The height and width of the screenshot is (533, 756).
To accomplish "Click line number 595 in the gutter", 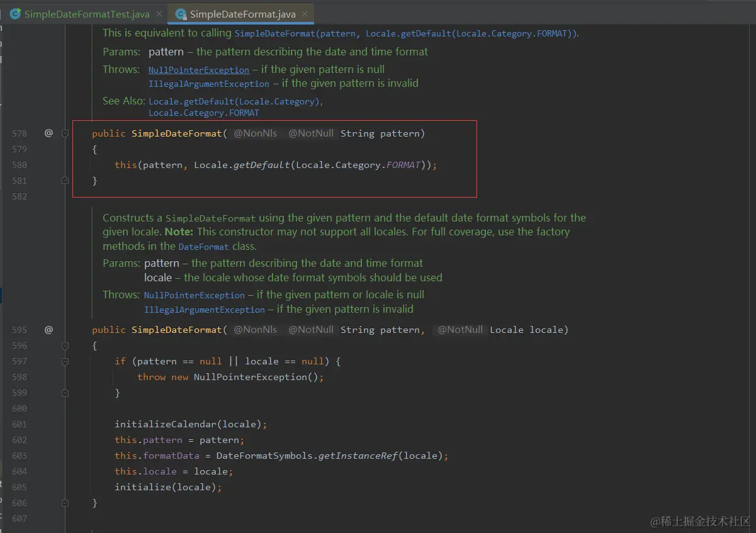I will coord(20,330).
